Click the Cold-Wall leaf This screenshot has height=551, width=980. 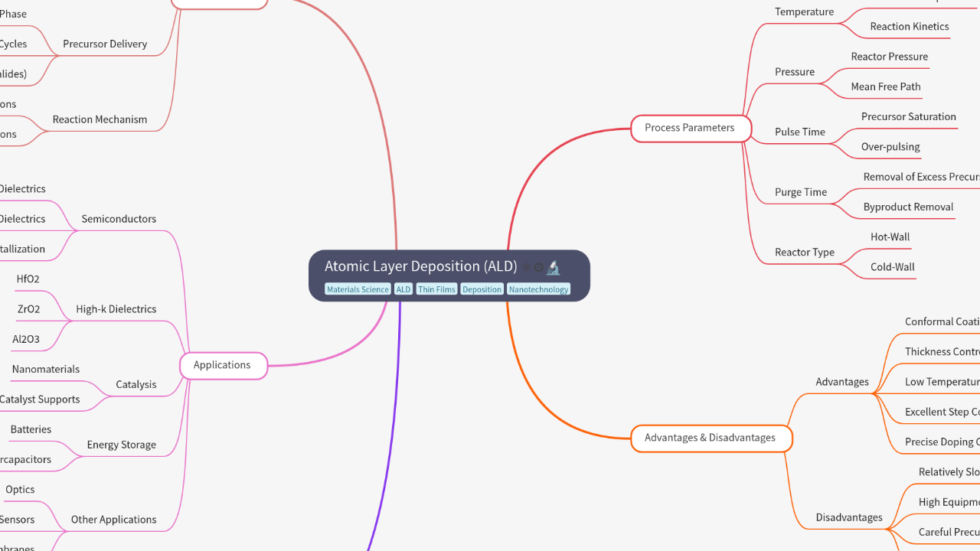pos(893,267)
